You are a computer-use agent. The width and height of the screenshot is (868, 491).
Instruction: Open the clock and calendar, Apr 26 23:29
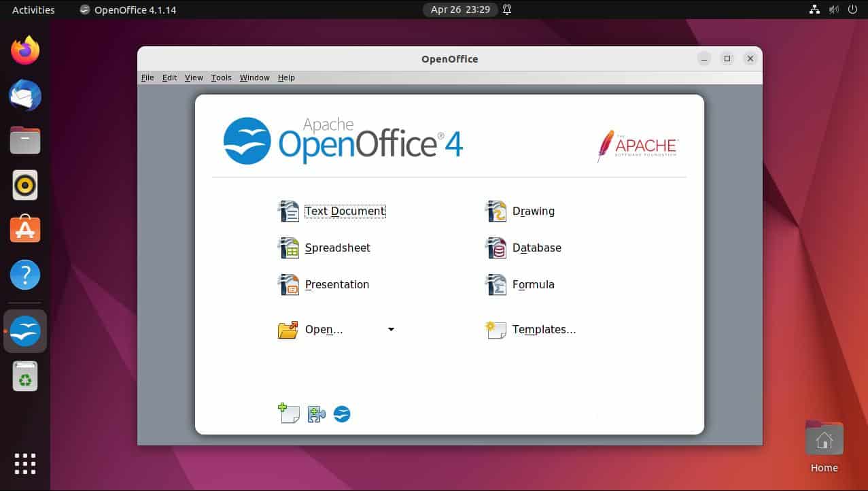click(x=459, y=10)
